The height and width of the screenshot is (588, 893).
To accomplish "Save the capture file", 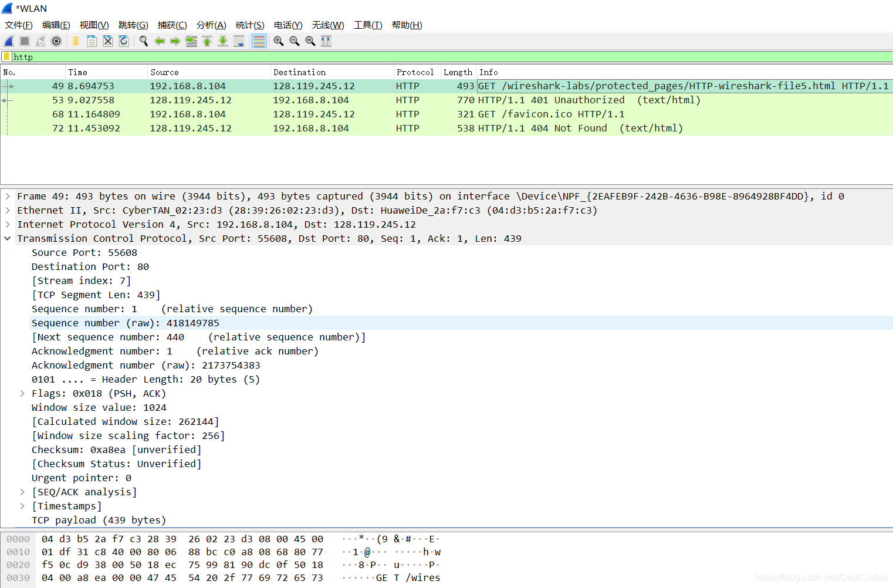I will click(92, 41).
